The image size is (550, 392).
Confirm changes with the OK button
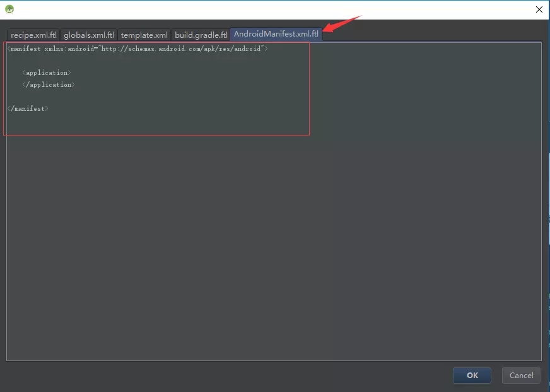tap(472, 375)
